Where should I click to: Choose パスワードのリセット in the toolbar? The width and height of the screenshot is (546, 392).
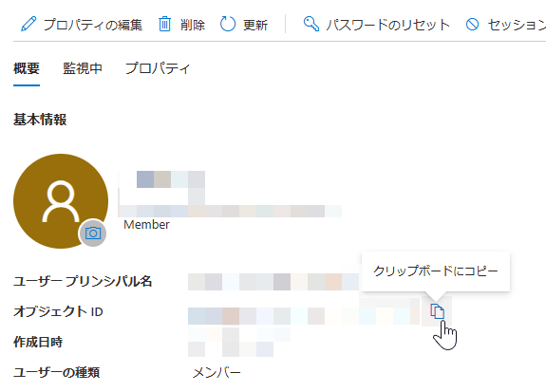[x=388, y=25]
